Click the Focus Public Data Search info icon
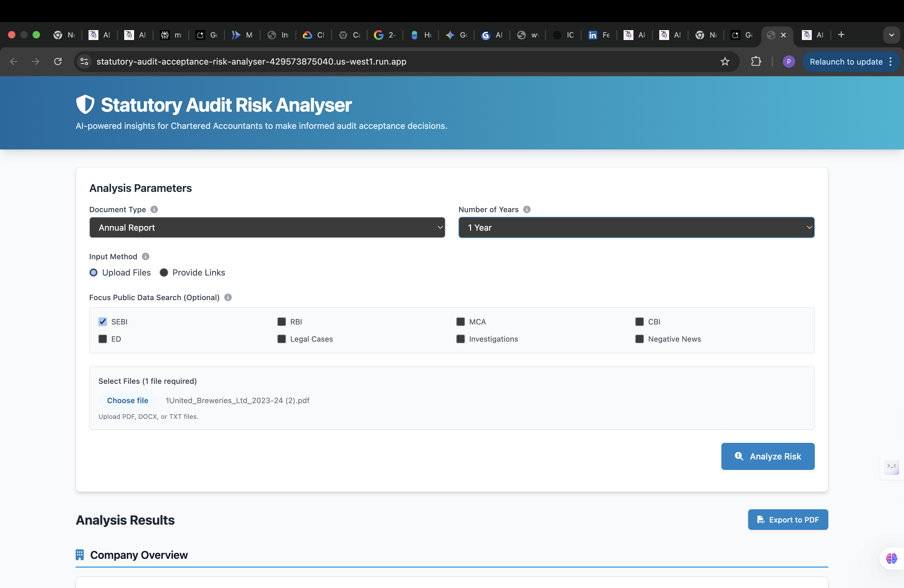 [228, 297]
